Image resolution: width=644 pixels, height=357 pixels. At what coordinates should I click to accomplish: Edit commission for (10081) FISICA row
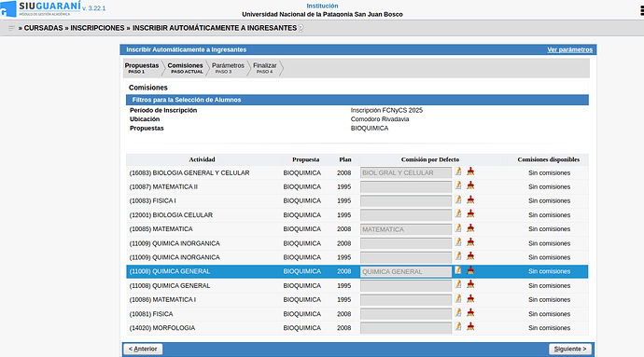click(x=458, y=312)
